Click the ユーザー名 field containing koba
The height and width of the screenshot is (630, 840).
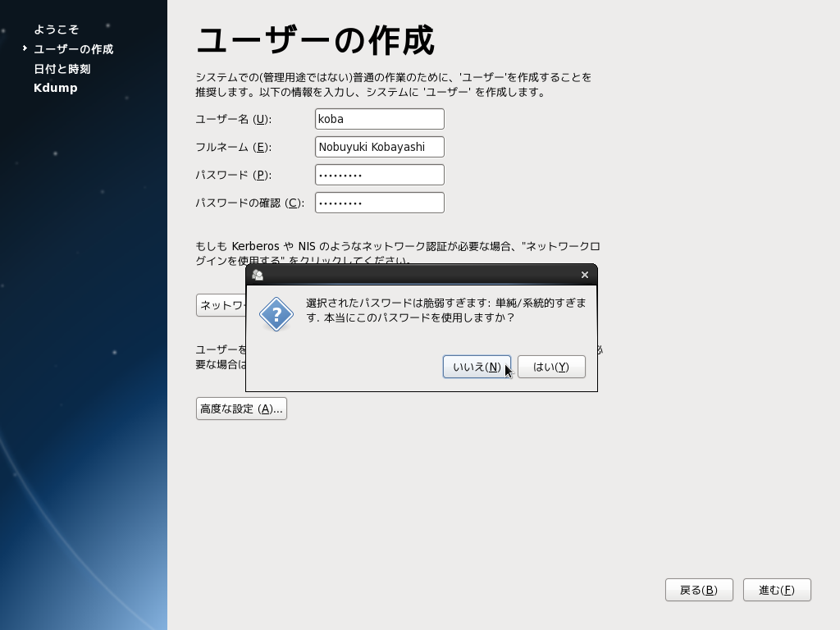[x=379, y=119]
